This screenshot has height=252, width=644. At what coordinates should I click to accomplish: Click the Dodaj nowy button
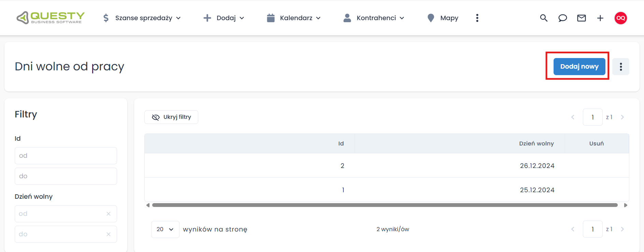(579, 67)
